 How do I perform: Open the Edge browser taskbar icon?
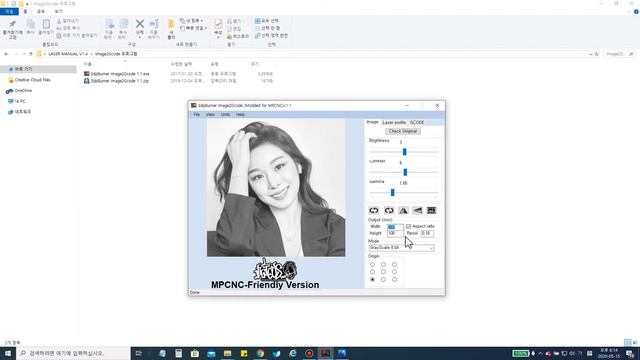[293, 353]
